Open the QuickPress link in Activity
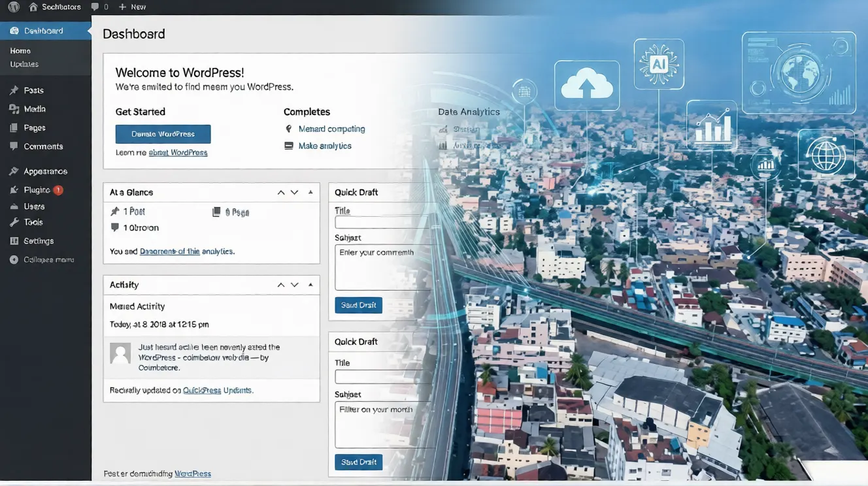The width and height of the screenshot is (868, 486). pyautogui.click(x=202, y=390)
